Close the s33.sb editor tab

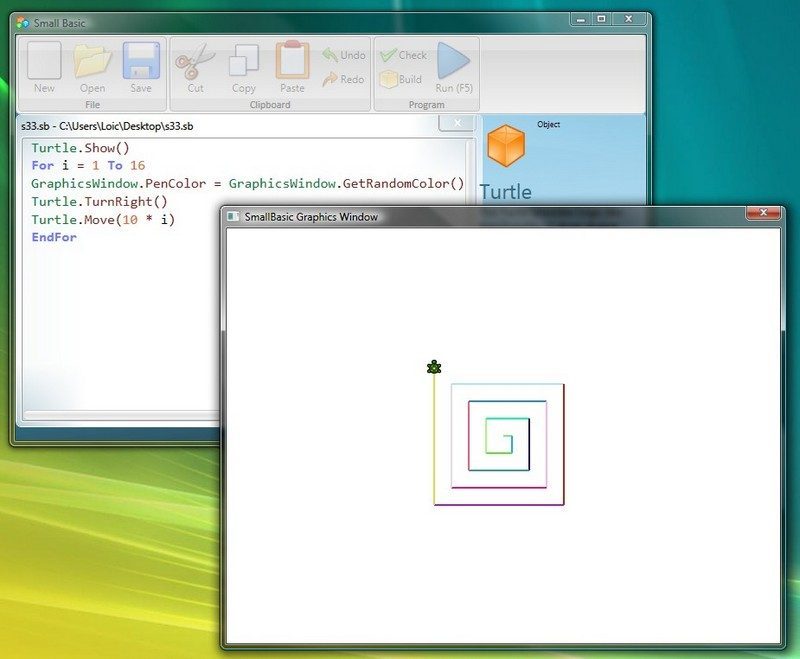(x=457, y=123)
